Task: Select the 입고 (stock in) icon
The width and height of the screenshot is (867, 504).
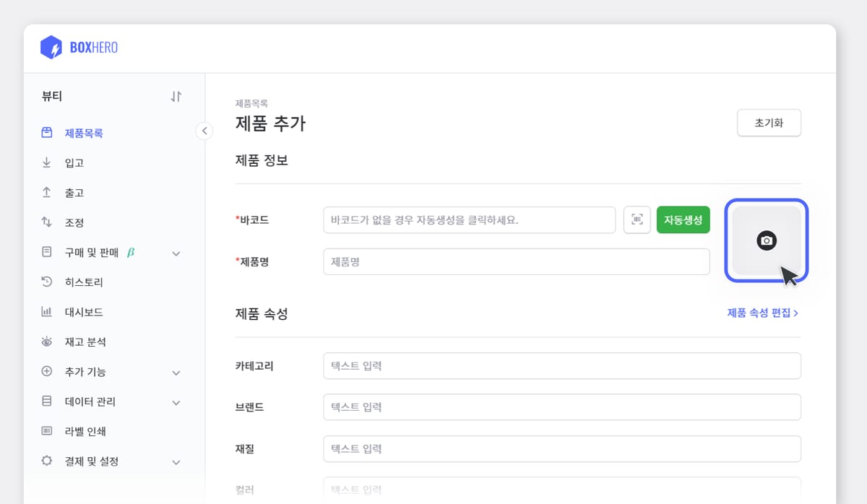Action: (46, 162)
